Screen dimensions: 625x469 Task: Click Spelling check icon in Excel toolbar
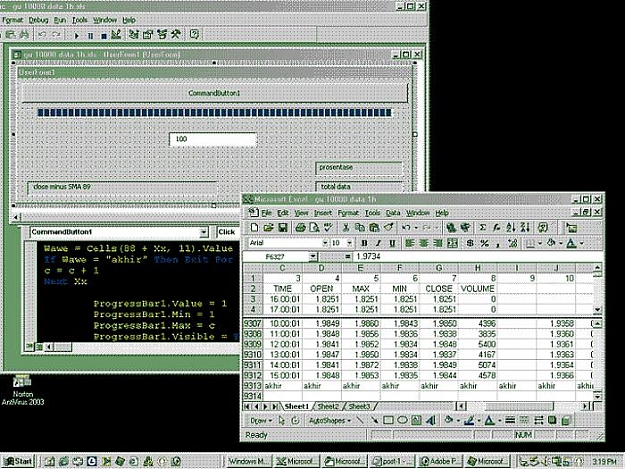pyautogui.click(x=328, y=228)
